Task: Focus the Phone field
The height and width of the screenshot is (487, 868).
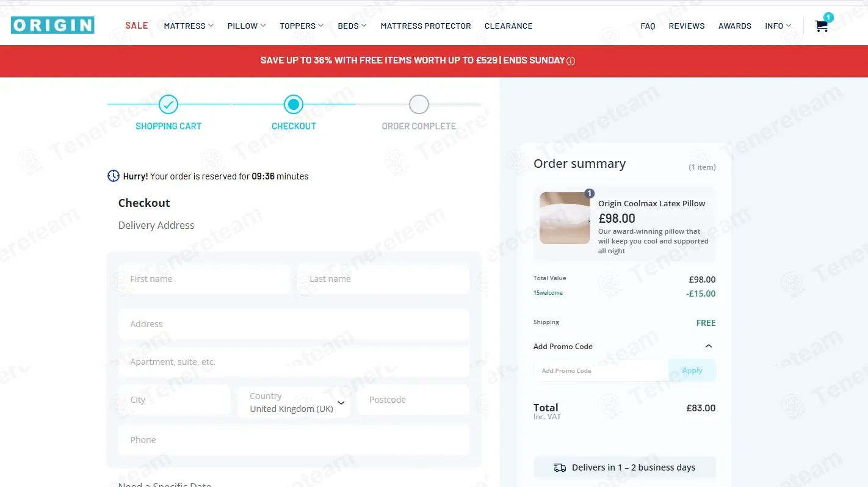Action: 294,440
